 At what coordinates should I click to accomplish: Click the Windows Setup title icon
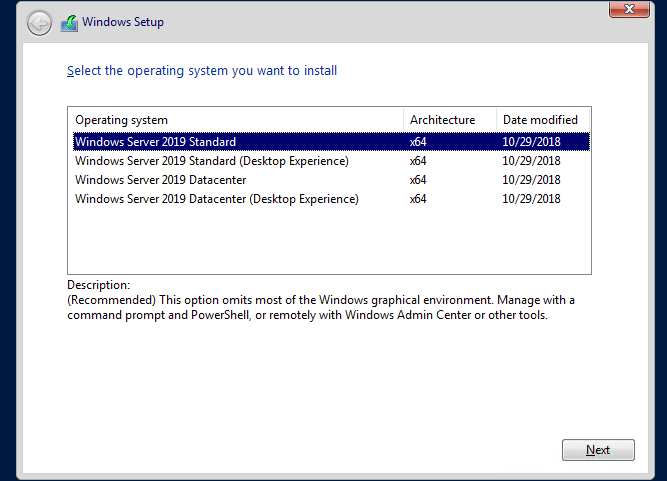[x=69, y=22]
